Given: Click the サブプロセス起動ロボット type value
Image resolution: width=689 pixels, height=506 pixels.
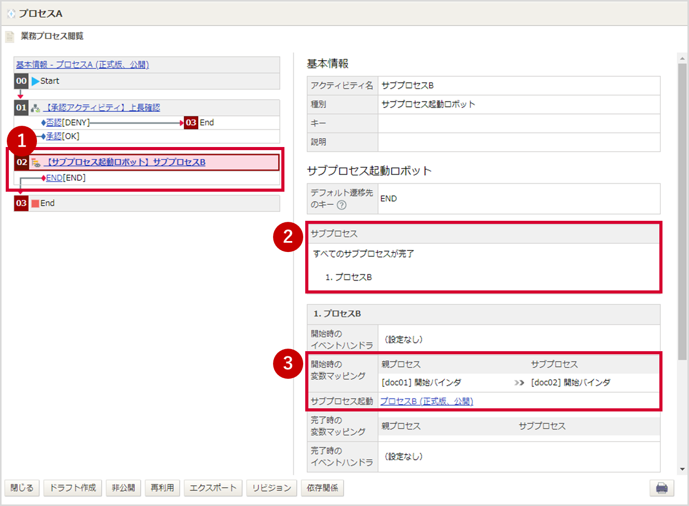Looking at the screenshot, I should pyautogui.click(x=428, y=105).
